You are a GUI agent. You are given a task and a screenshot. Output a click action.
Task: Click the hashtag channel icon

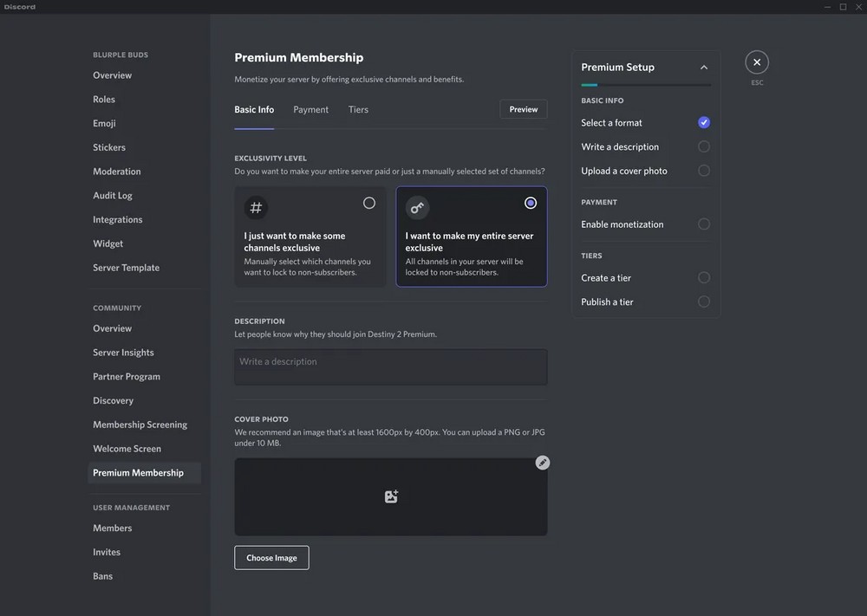coord(256,208)
